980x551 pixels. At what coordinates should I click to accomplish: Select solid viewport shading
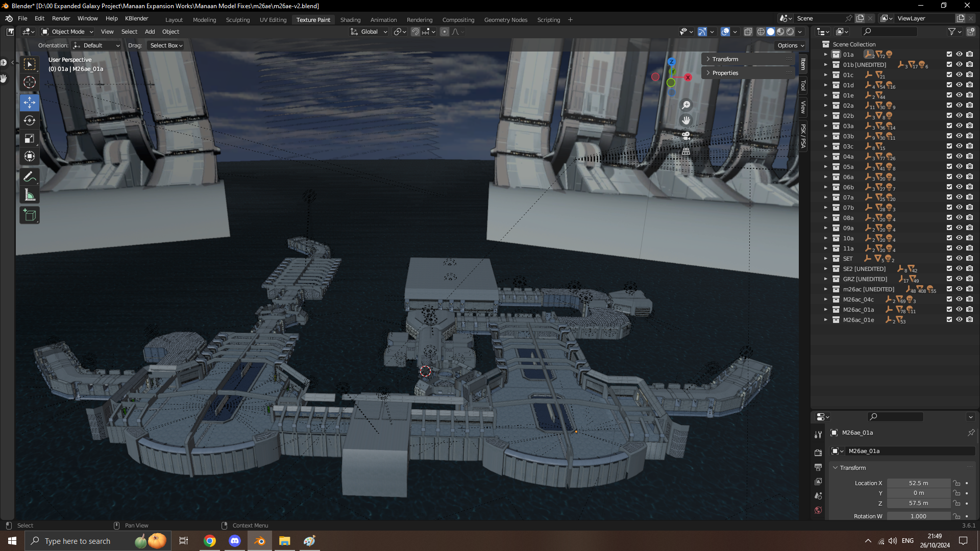tap(771, 32)
